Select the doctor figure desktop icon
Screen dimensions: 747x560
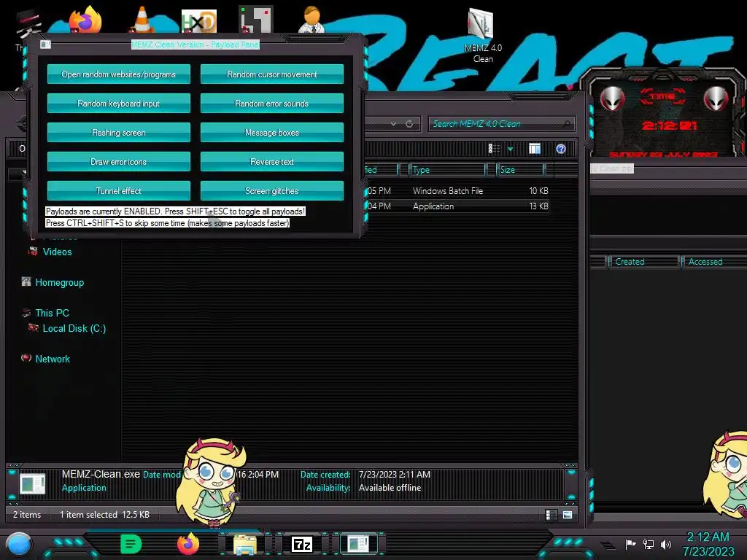[311, 20]
